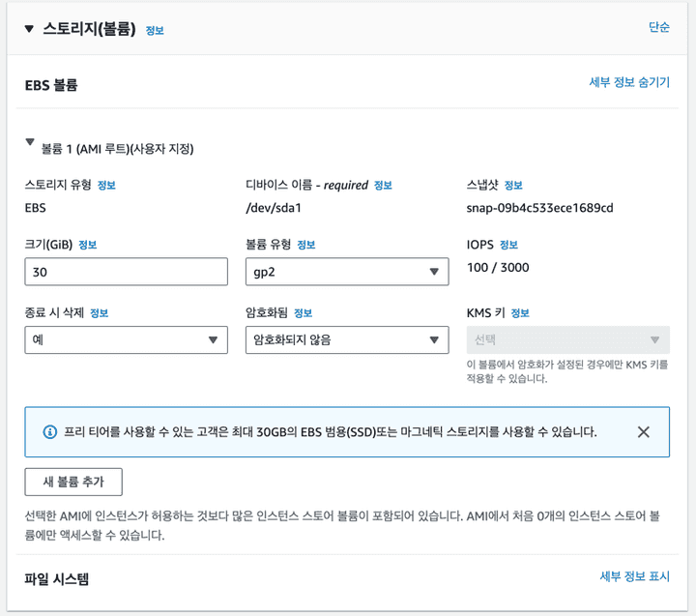Open 정보 link next to 스토리지 유형
696x616 pixels.
pos(106,186)
